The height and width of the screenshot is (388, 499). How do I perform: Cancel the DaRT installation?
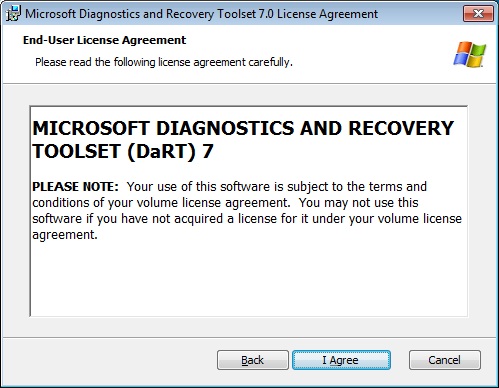(x=445, y=360)
